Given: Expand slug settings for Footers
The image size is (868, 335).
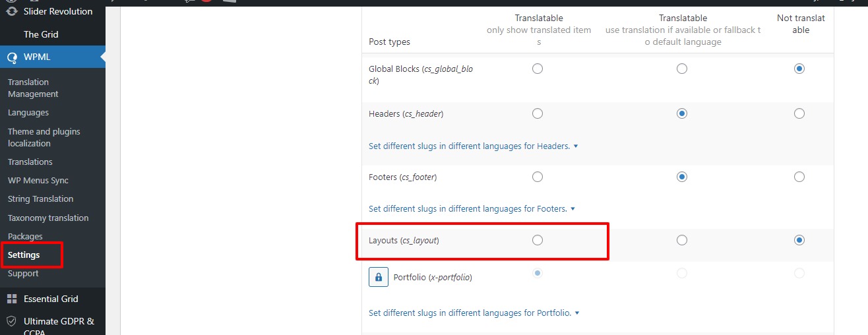Looking at the screenshot, I should click(472, 209).
